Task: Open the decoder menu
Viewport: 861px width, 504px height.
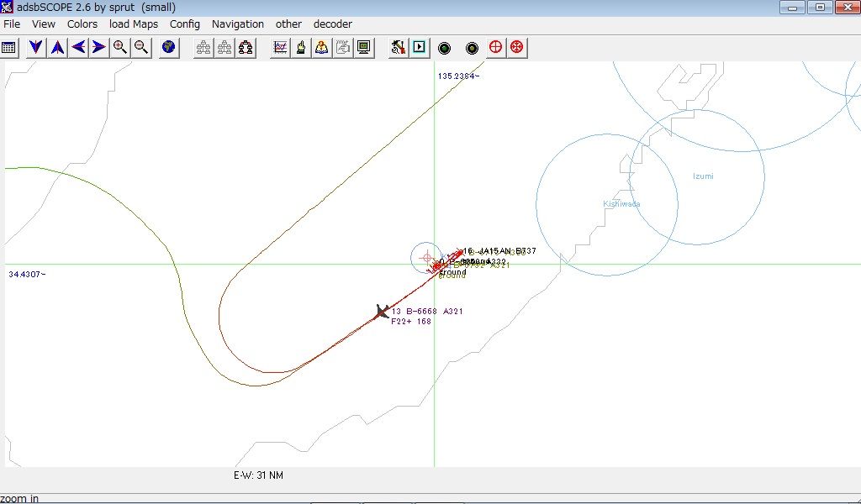Action: (332, 24)
